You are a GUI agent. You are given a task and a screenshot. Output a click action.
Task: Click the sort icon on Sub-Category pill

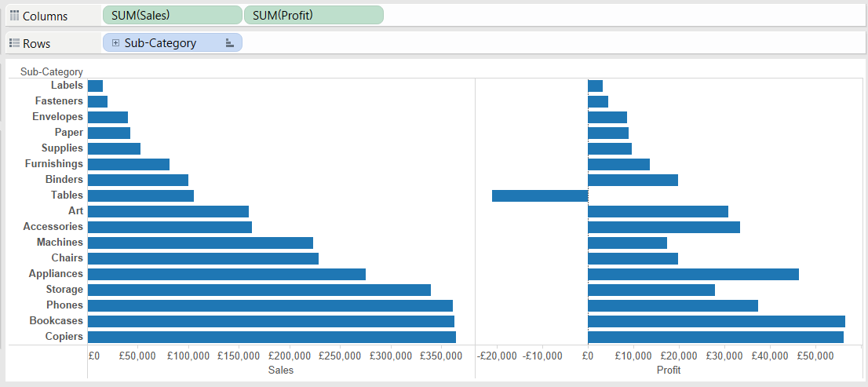230,42
